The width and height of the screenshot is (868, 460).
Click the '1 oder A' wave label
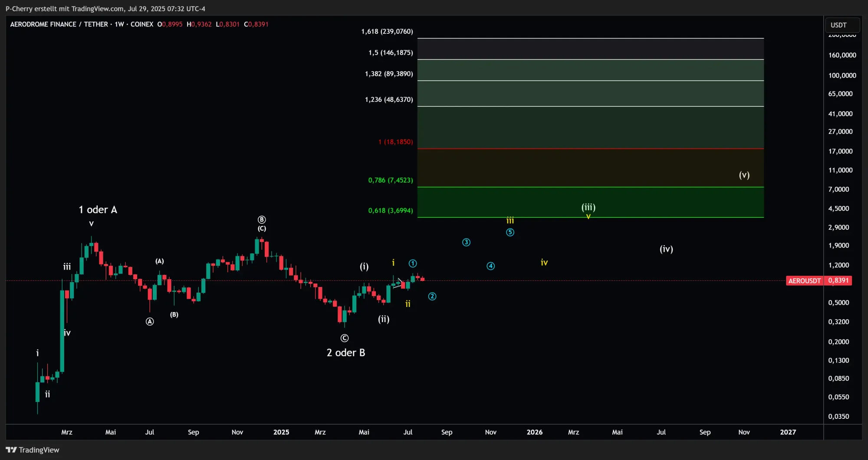pos(98,210)
